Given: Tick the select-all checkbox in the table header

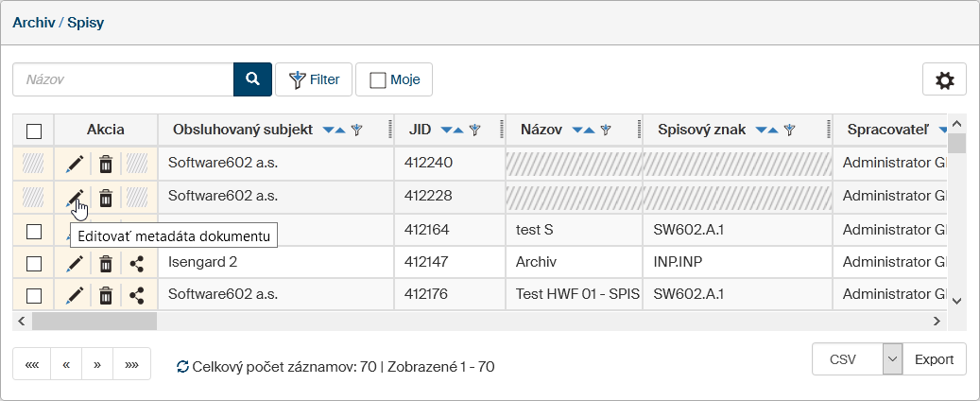Looking at the screenshot, I should [x=34, y=131].
